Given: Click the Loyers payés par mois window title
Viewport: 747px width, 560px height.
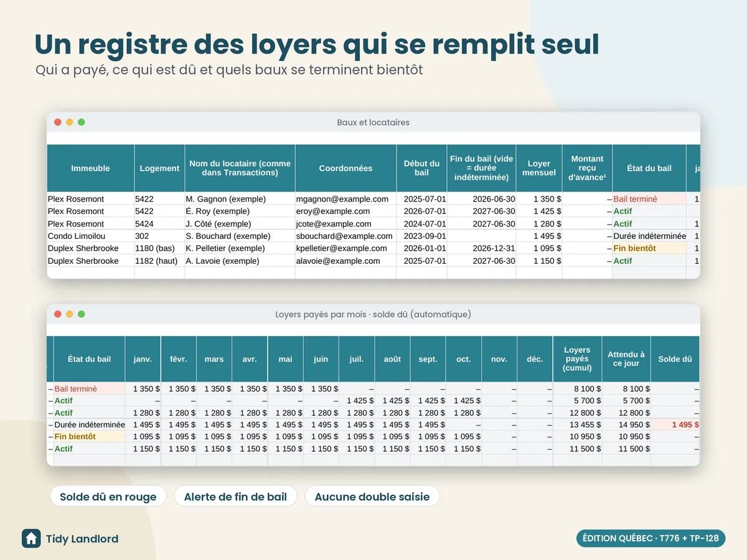Looking at the screenshot, I should point(374,314).
